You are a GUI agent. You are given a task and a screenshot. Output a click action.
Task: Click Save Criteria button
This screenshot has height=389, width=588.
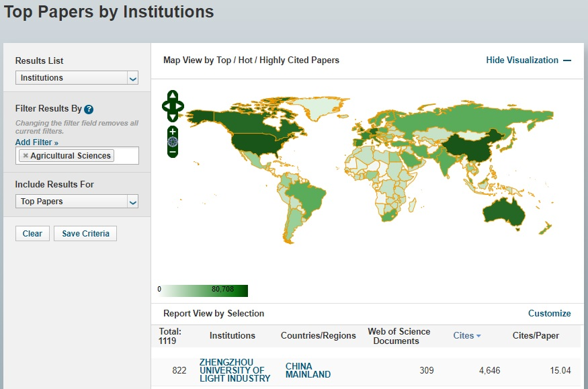(x=85, y=234)
